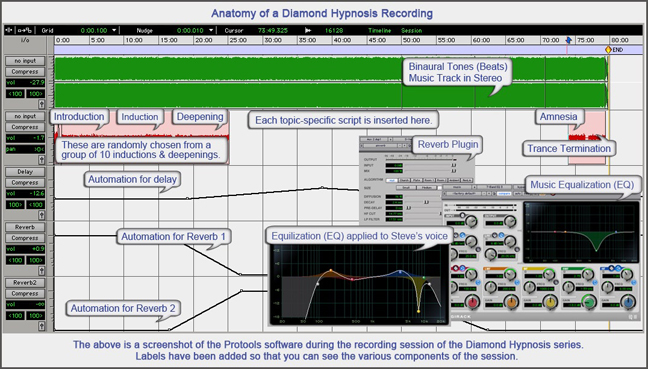Click the green gain knob in the EQ plugin

(x=589, y=302)
